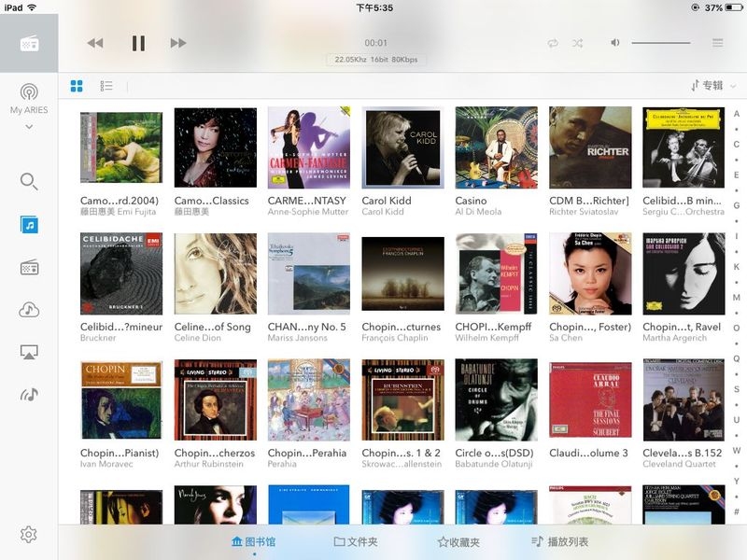Image resolution: width=747 pixels, height=560 pixels.
Task: Open the Casino album by Al Di Meola
Action: 497,147
